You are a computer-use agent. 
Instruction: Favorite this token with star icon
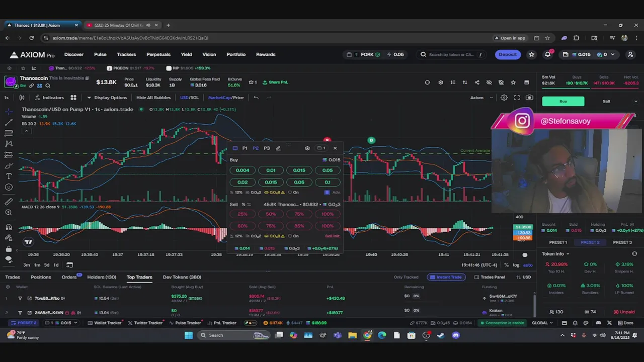coord(513,82)
